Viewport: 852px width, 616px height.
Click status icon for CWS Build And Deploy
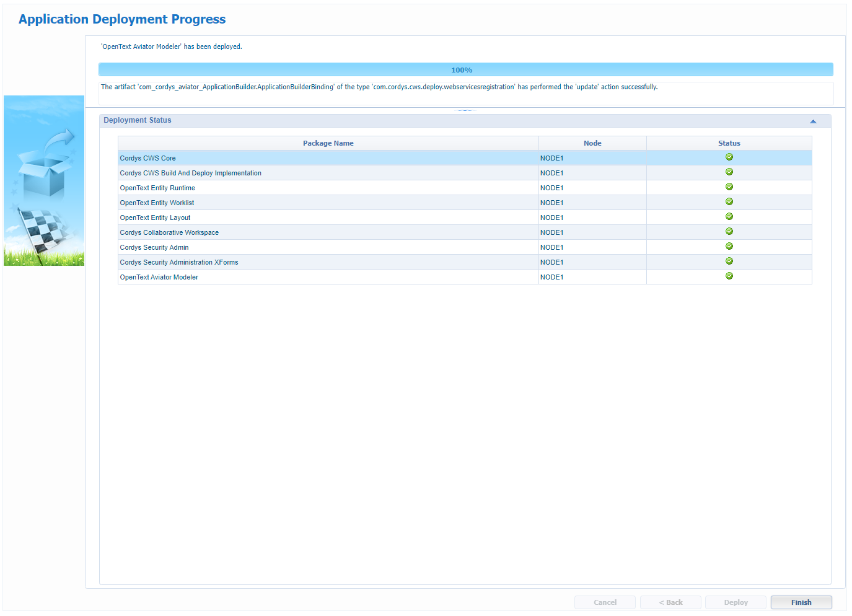tap(729, 172)
